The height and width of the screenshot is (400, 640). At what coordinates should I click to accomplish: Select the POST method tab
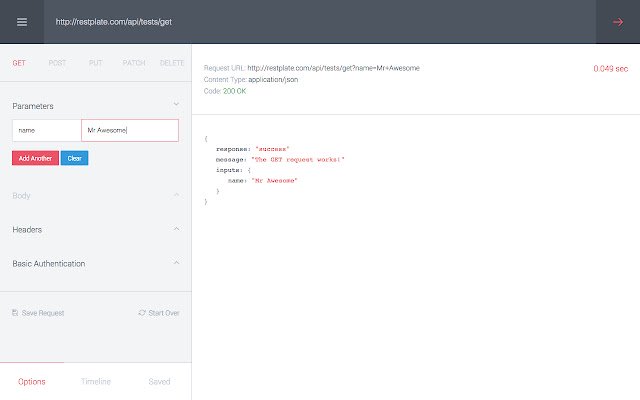click(57, 63)
